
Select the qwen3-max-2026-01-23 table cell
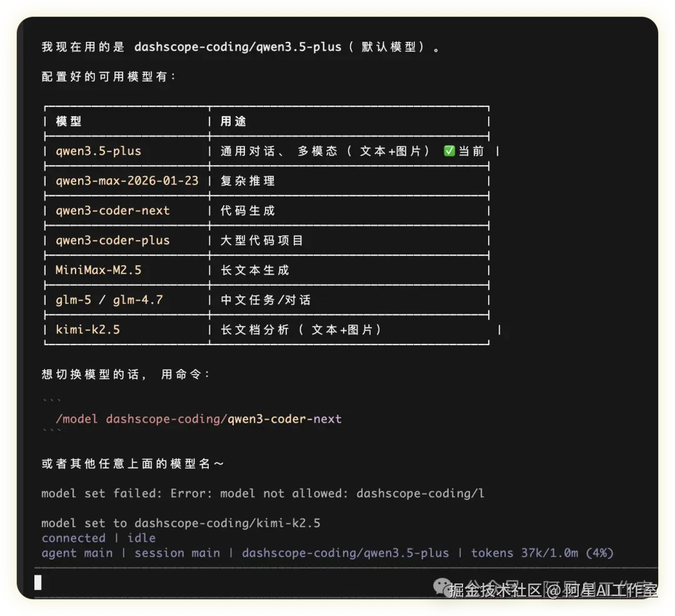127,181
